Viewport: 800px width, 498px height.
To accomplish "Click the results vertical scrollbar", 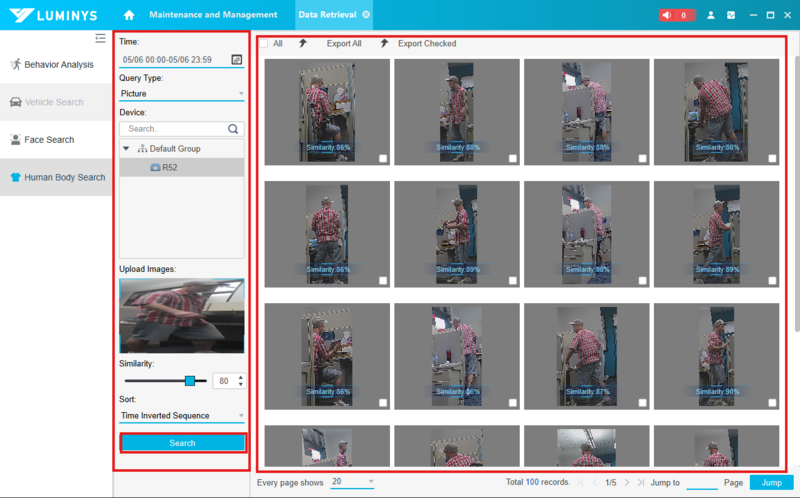I will [x=797, y=194].
